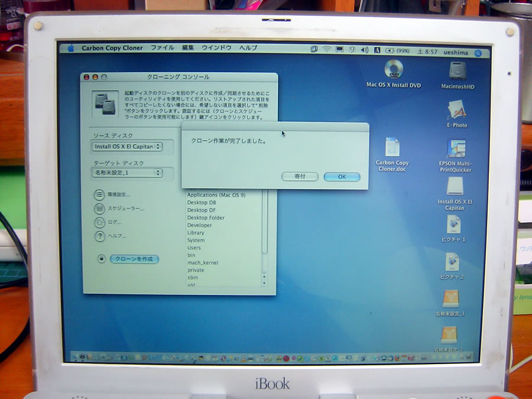Select the Carbon Copy Cloner.doc file icon
This screenshot has width=532, height=399.
pos(392,147)
